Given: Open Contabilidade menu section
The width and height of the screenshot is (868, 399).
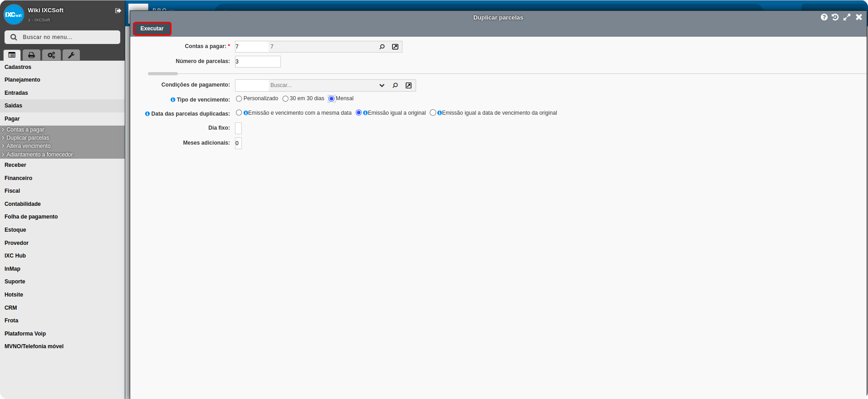Looking at the screenshot, I should click(x=62, y=204).
